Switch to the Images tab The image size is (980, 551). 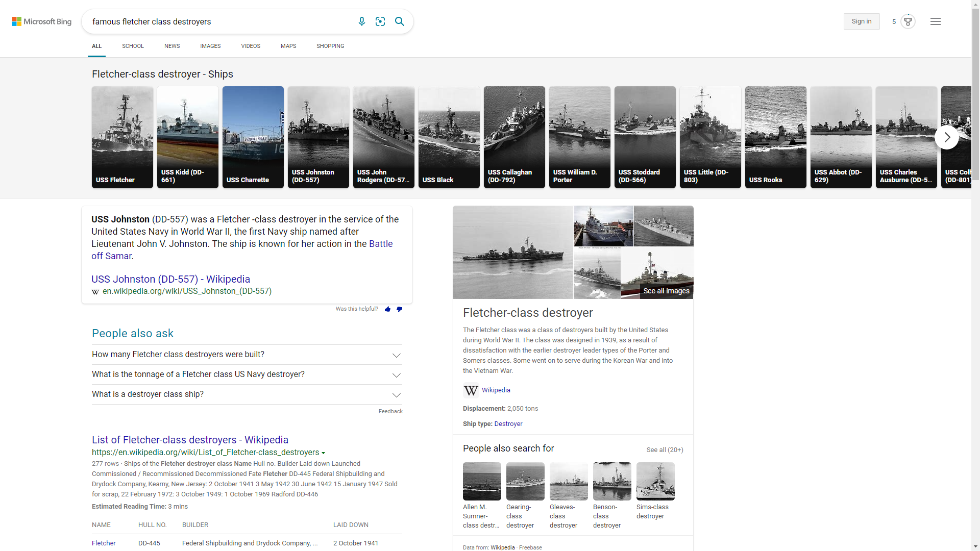(x=210, y=46)
